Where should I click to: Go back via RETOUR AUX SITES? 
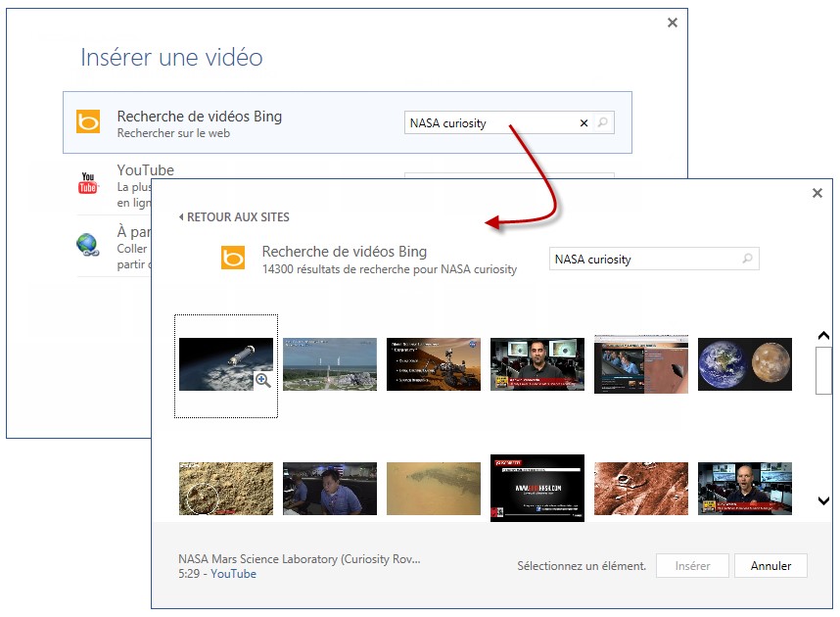[x=234, y=217]
